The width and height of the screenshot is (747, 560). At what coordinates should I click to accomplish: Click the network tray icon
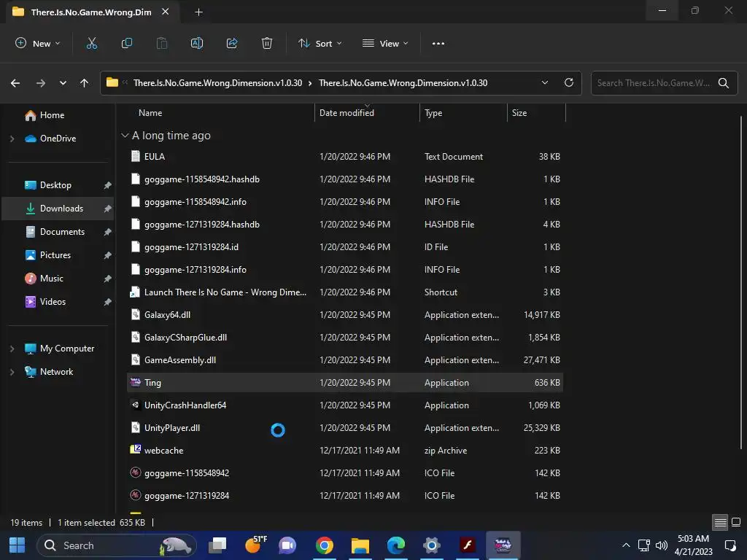pyautogui.click(x=643, y=545)
